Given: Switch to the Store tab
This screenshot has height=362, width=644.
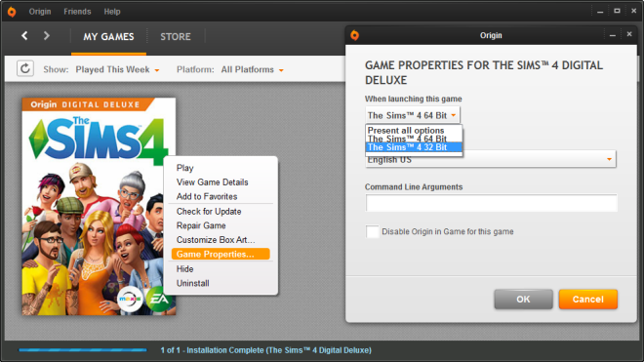Looking at the screenshot, I should (176, 37).
